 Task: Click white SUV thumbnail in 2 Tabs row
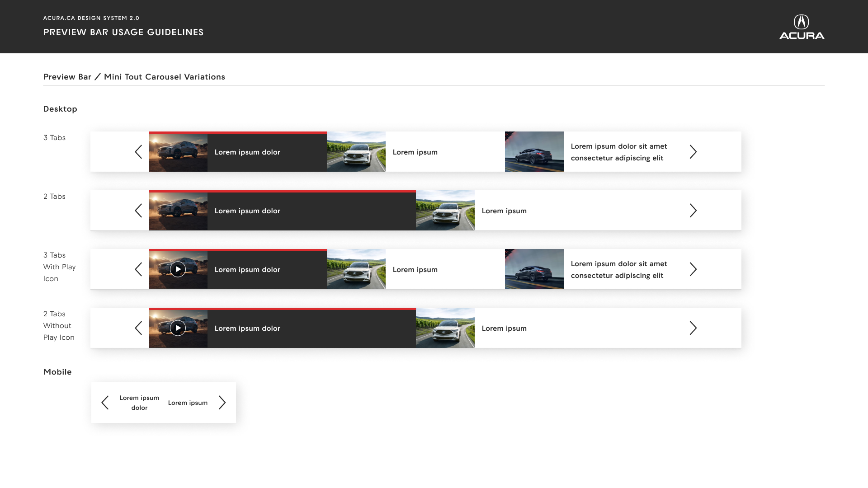click(445, 210)
